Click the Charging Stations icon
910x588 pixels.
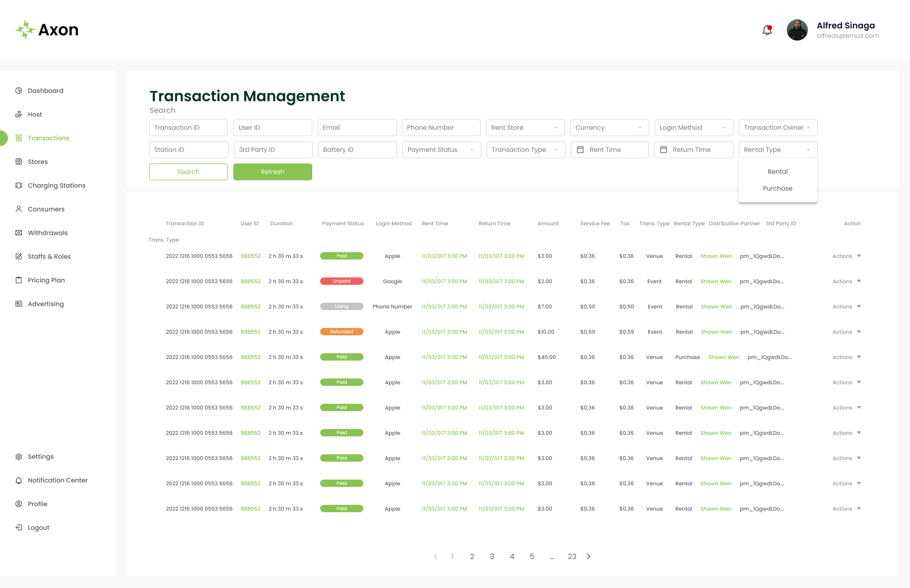pos(18,185)
